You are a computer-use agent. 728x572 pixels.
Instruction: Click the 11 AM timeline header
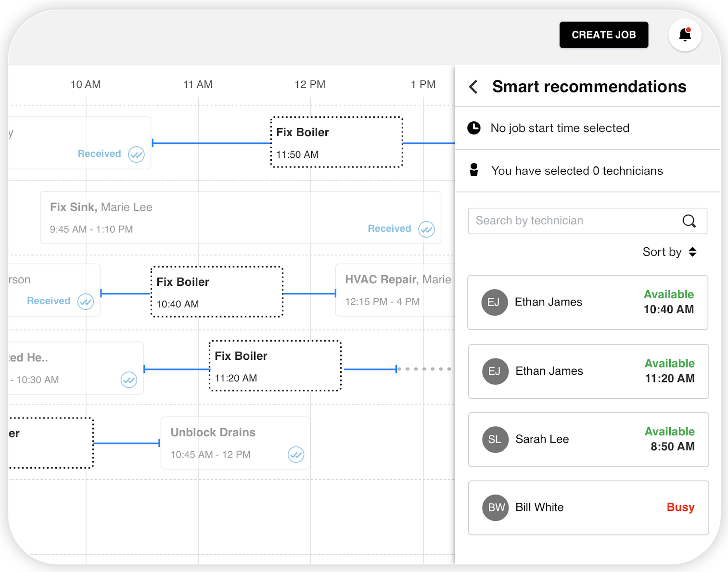(198, 85)
